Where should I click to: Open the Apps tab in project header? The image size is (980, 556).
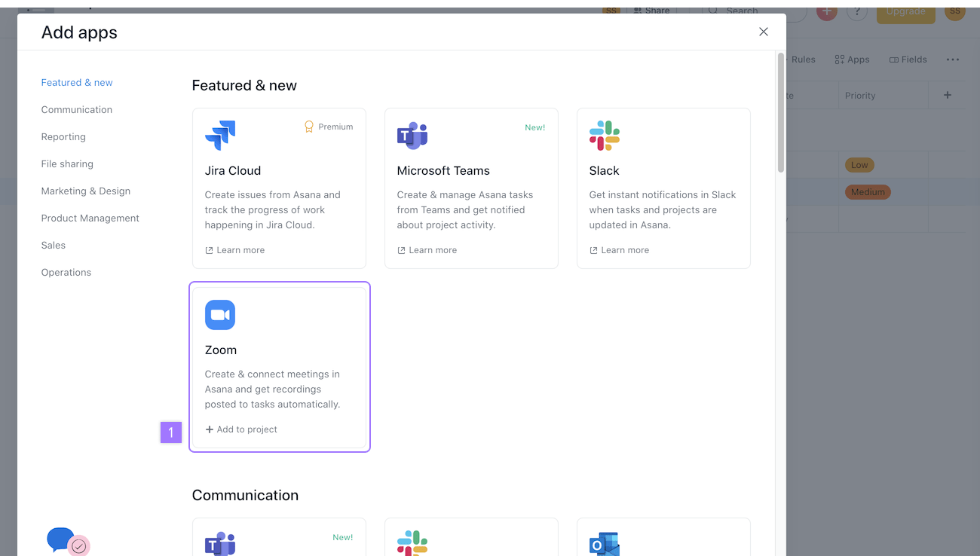[x=852, y=59]
